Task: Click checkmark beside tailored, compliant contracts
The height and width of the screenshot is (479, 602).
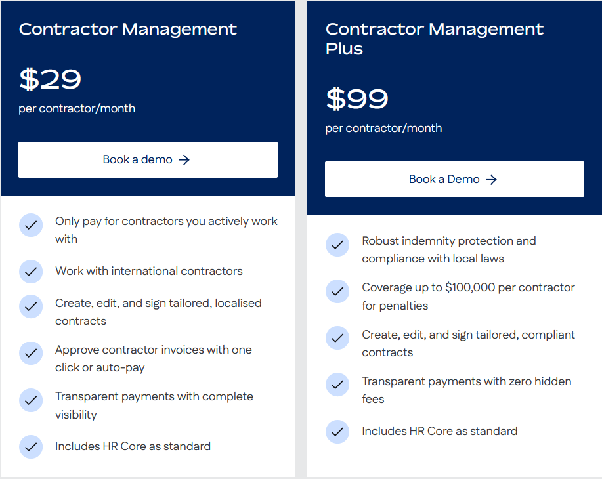Action: (337, 338)
